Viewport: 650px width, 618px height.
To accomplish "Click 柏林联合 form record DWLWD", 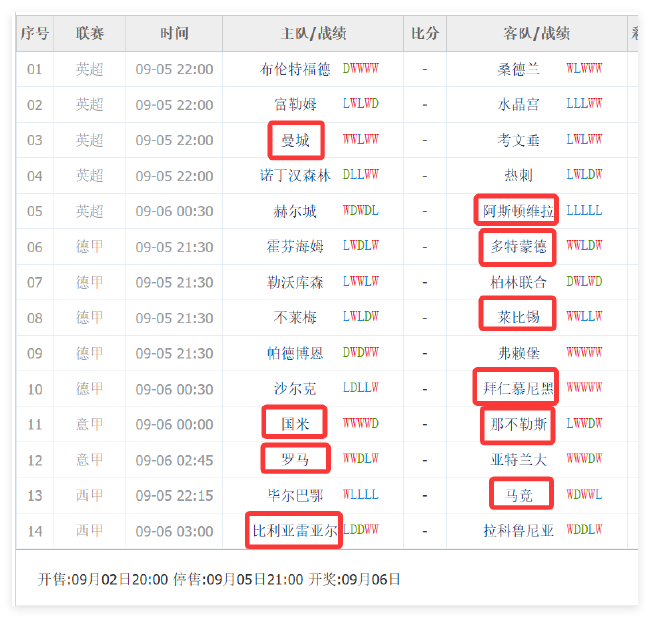I will click(584, 282).
